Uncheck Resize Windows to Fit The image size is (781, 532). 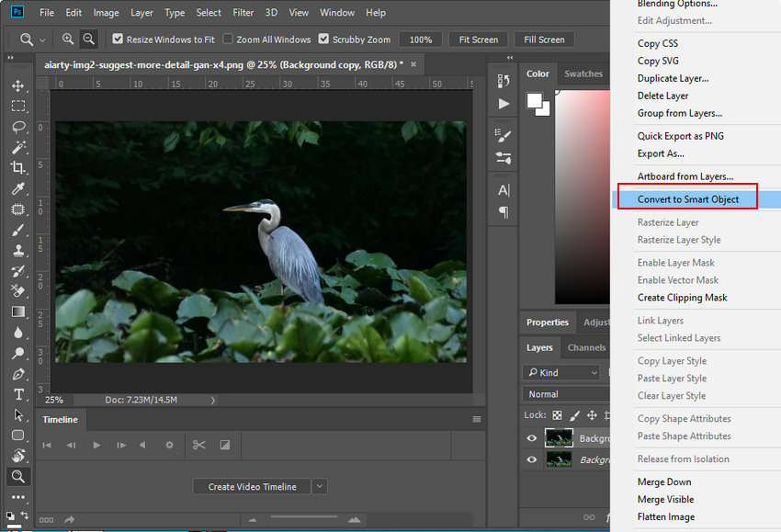[x=115, y=39]
